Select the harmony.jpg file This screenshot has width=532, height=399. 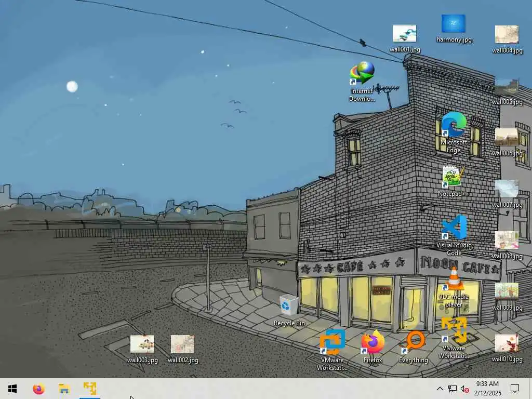(x=454, y=29)
